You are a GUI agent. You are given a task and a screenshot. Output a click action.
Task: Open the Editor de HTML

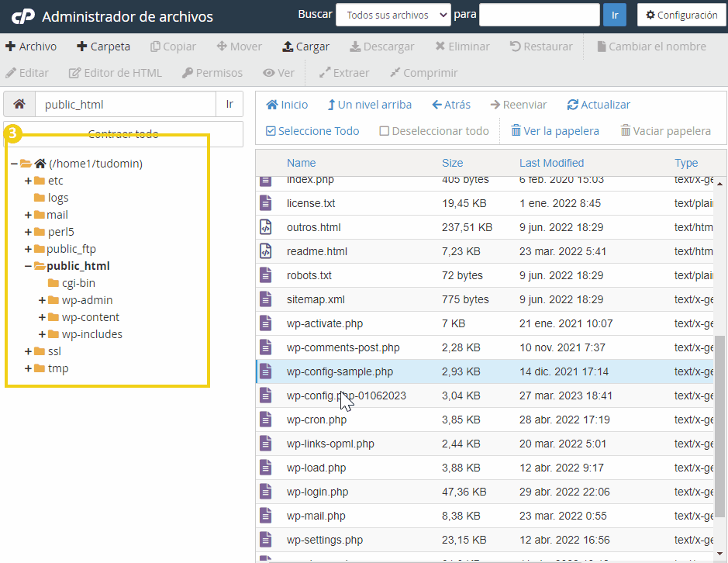[x=116, y=73]
